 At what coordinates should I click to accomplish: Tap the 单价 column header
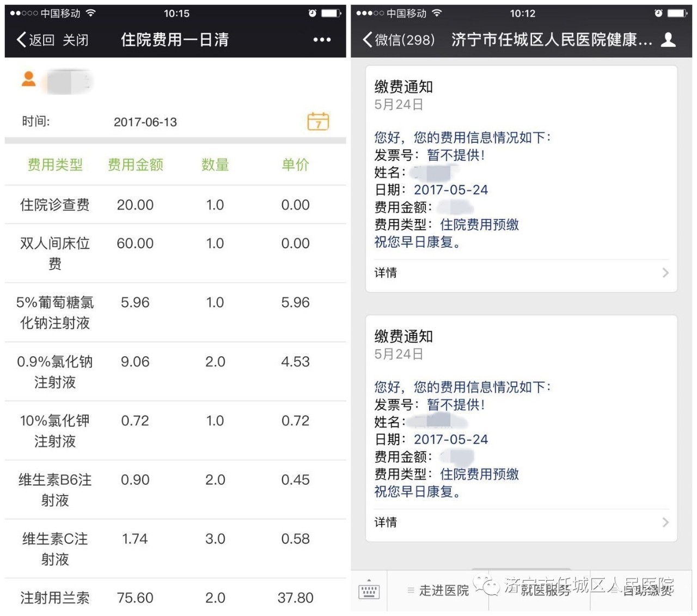tap(296, 164)
